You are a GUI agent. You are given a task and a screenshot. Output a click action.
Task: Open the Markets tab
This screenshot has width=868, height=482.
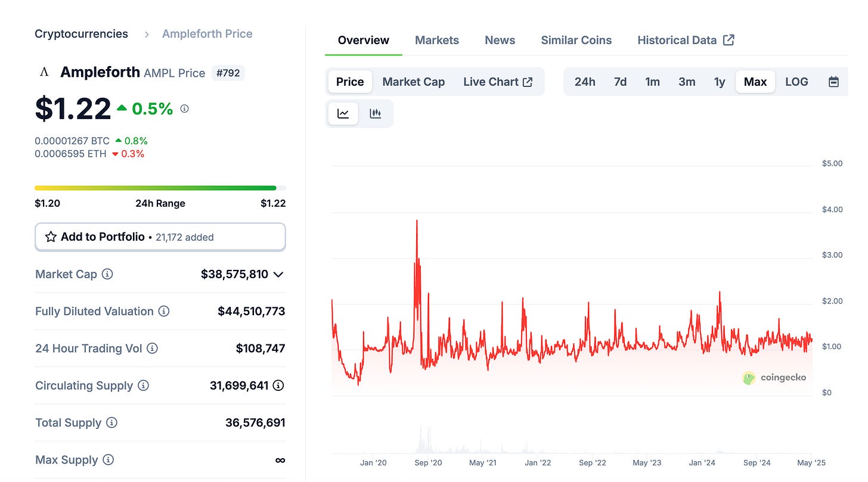(437, 40)
